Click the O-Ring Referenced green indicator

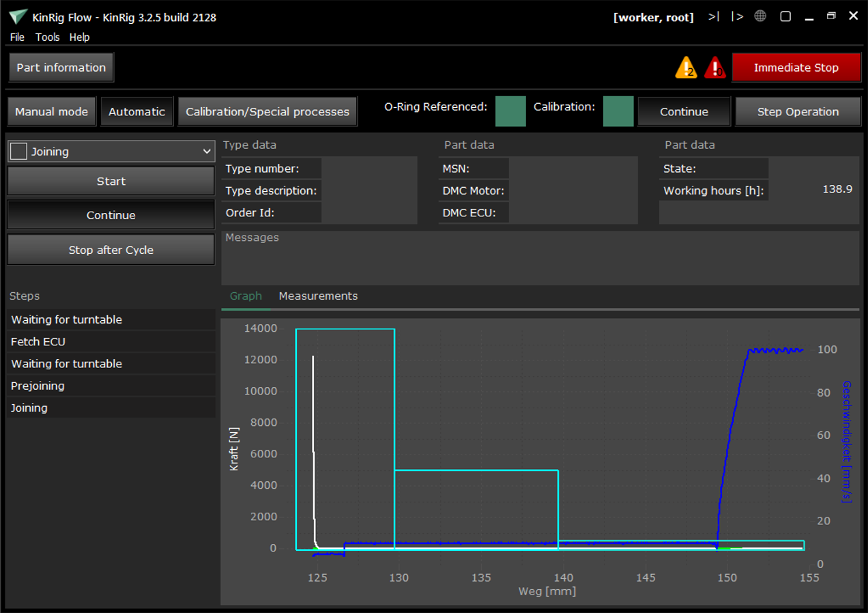510,111
